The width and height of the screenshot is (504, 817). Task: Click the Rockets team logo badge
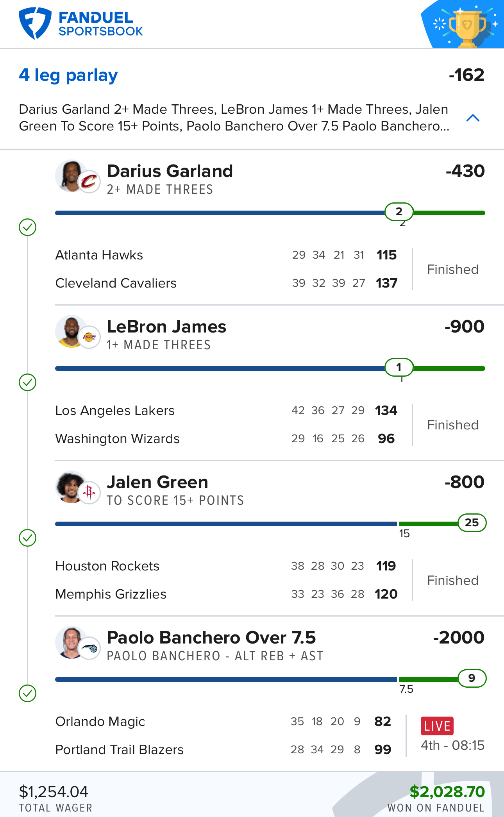tap(89, 493)
